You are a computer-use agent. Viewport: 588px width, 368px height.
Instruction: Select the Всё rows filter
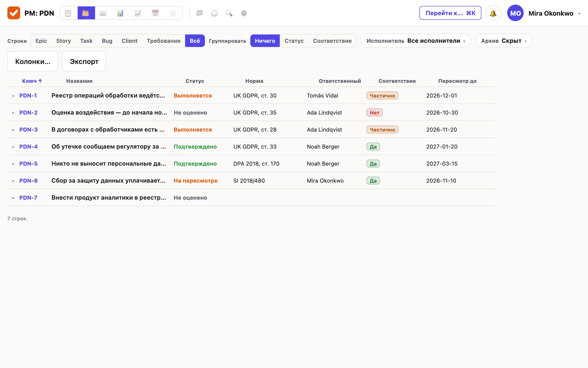point(195,41)
